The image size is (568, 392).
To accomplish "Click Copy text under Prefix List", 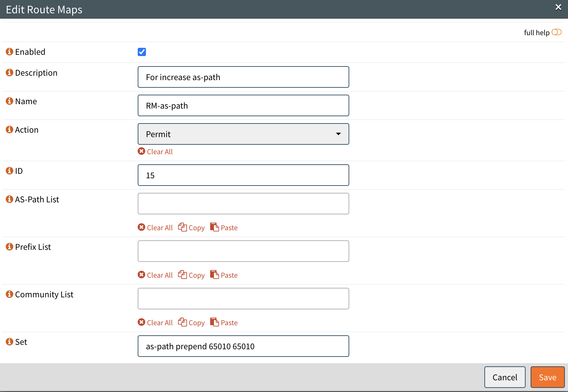I will click(x=197, y=275).
